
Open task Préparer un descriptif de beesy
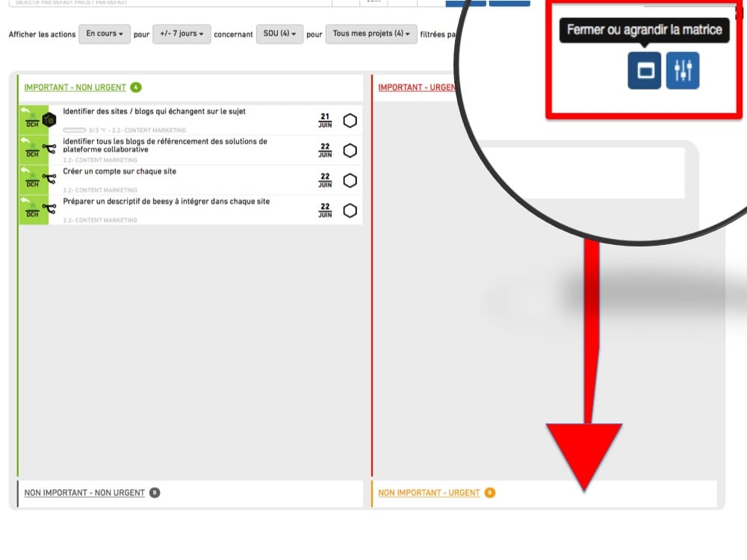[x=167, y=202]
